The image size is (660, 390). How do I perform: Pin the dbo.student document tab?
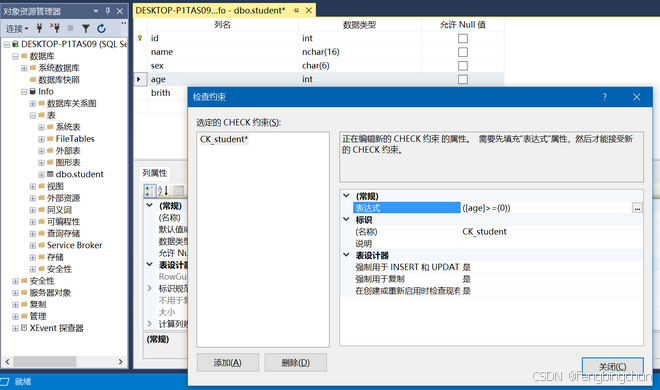[x=296, y=11]
